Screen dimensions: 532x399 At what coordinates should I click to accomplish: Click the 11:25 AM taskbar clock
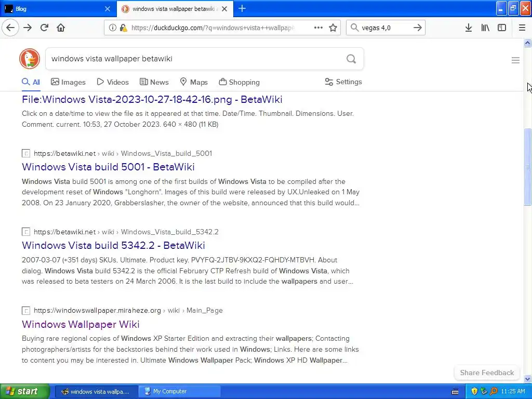(513, 391)
